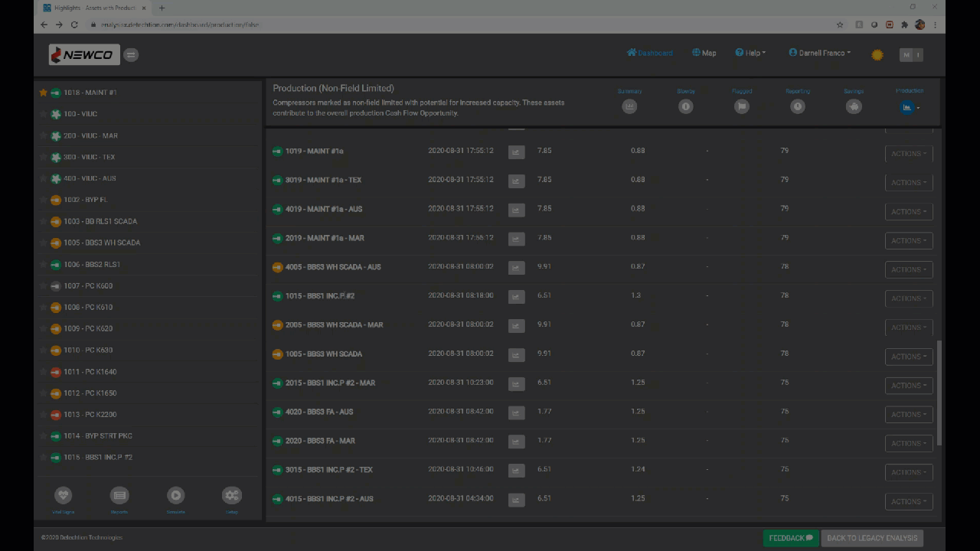Click the Simulate play icon
This screenshot has width=980, height=551.
tap(175, 495)
